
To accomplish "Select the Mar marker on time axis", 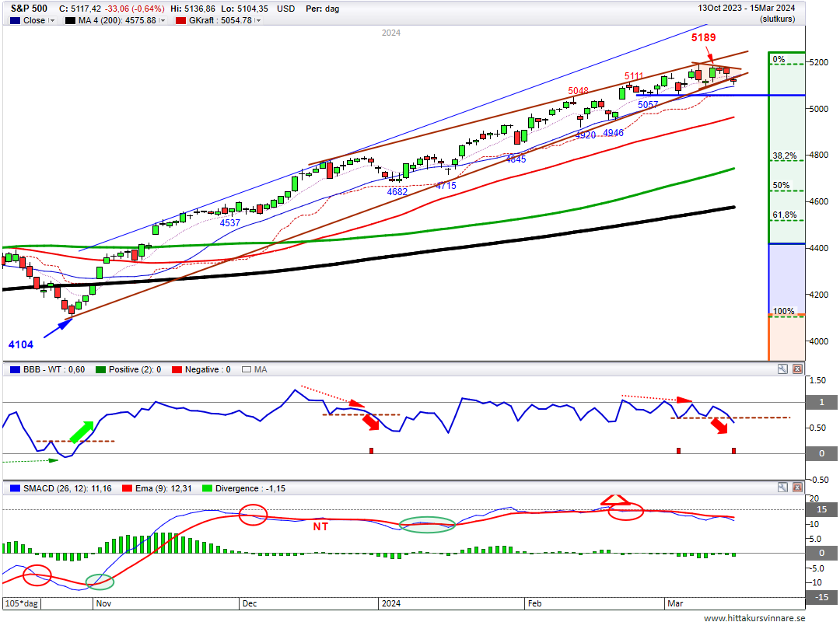I will click(x=675, y=603).
